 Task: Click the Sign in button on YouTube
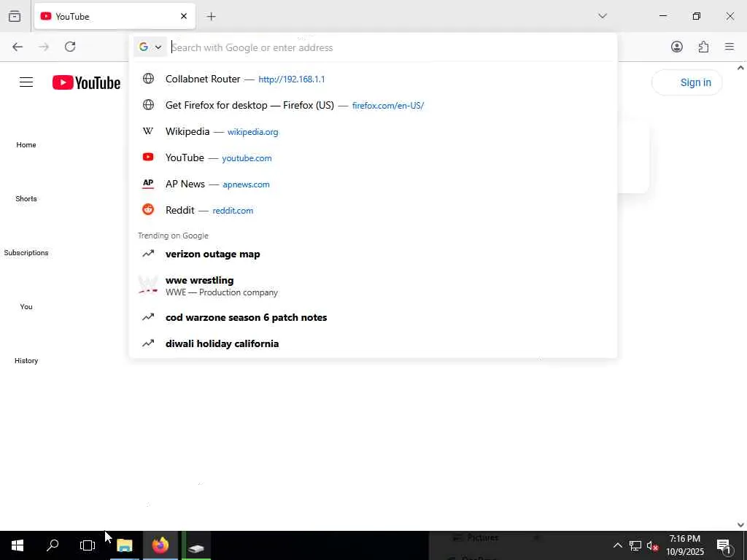pyautogui.click(x=687, y=82)
